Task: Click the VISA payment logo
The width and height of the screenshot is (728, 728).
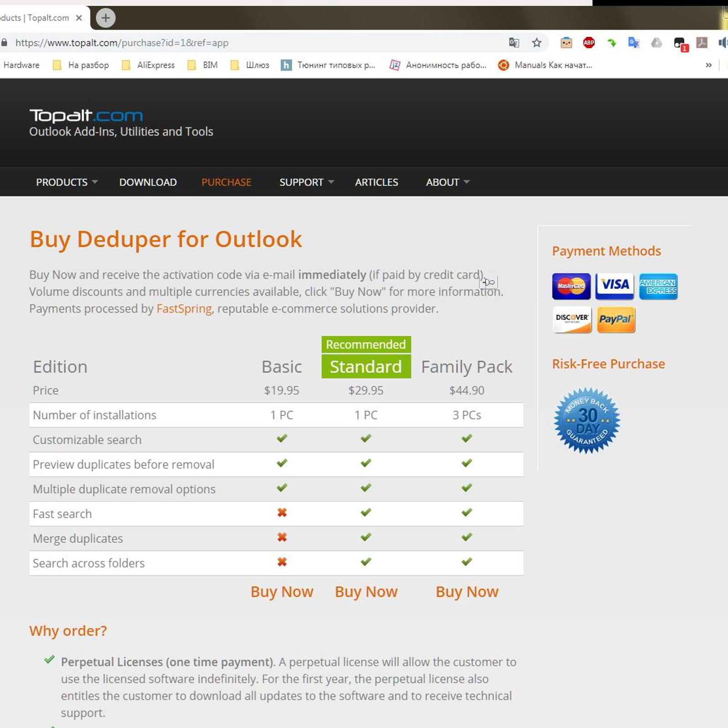Action: 615,286
